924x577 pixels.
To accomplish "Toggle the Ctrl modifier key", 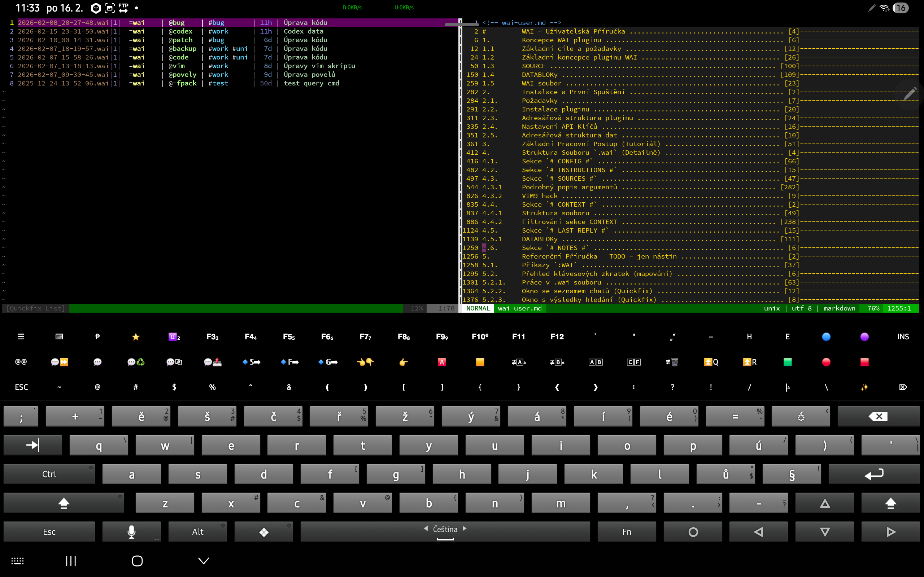I will 49,474.
